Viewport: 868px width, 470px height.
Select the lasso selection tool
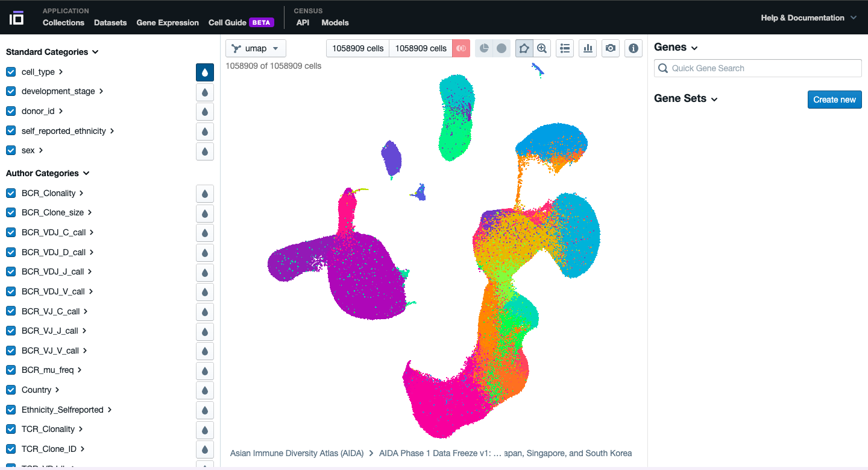coord(524,48)
